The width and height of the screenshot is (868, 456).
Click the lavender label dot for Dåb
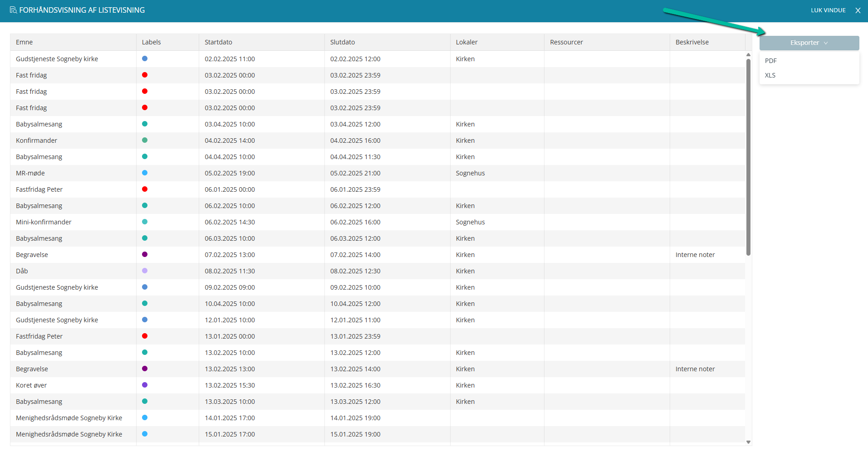(145, 271)
